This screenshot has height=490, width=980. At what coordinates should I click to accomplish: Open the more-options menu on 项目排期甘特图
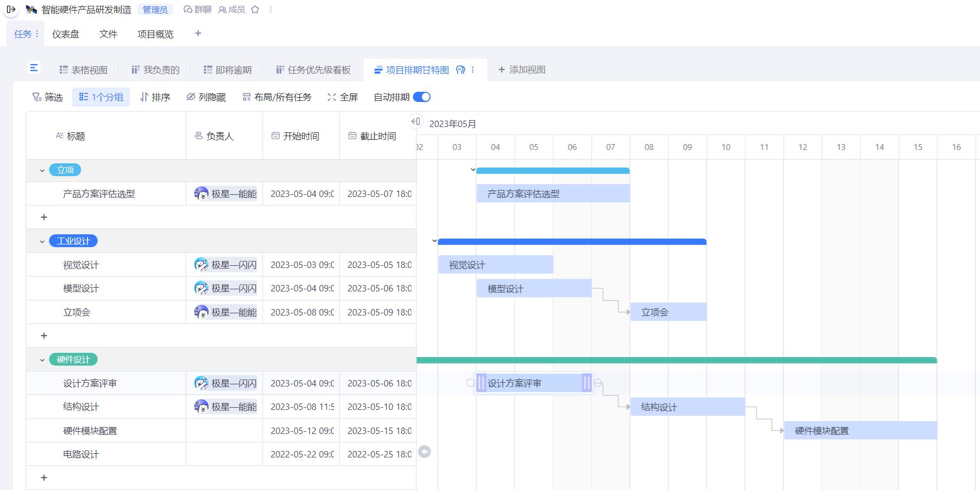tap(473, 69)
